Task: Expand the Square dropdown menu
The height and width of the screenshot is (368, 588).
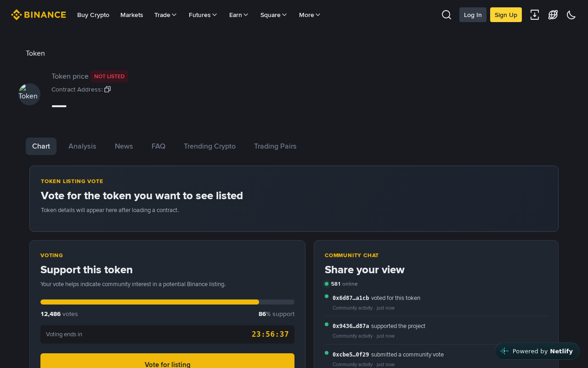Action: tap(273, 15)
